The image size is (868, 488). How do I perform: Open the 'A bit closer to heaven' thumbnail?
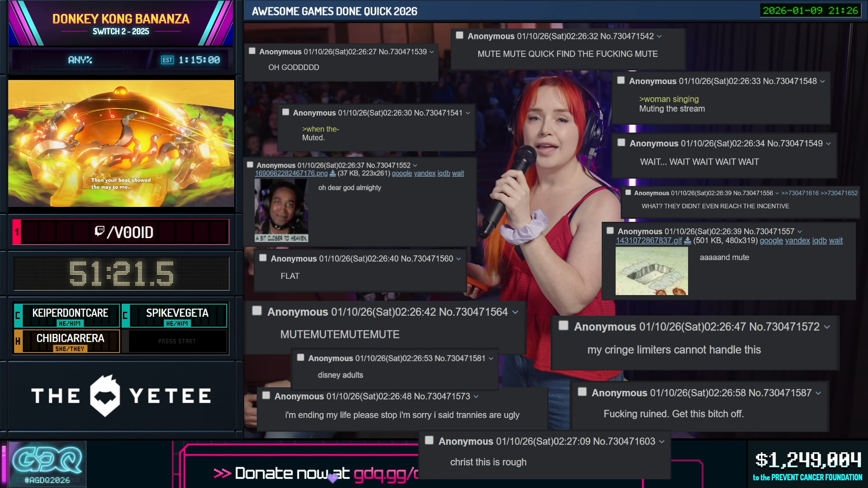pyautogui.click(x=281, y=211)
